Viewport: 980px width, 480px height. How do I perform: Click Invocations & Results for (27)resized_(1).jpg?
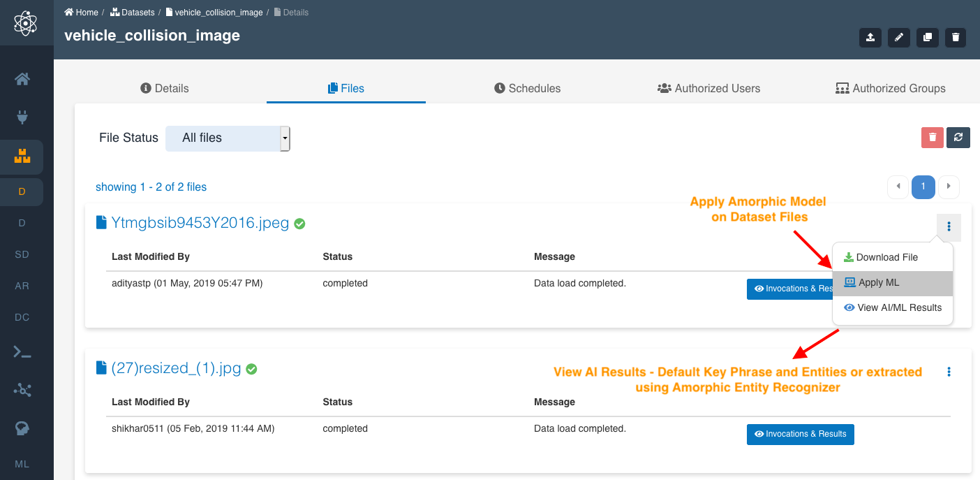[800, 434]
